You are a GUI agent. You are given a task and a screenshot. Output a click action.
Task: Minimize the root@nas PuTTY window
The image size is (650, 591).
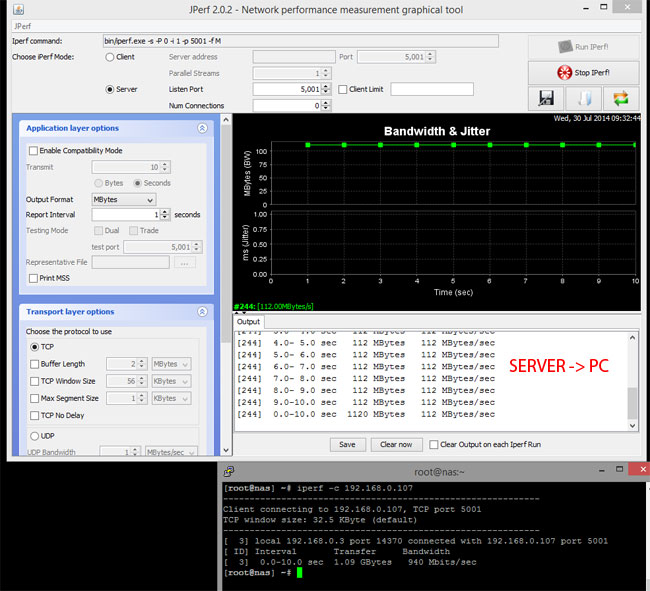pyautogui.click(x=601, y=470)
